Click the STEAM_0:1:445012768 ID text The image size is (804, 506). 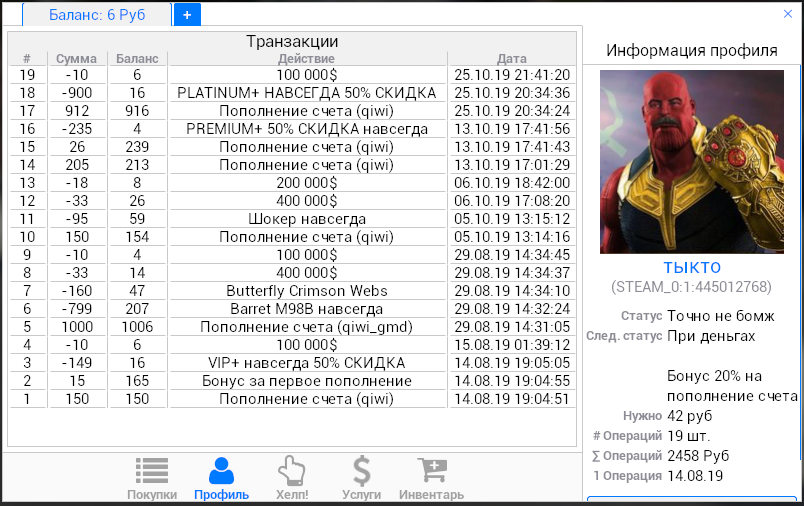point(691,287)
